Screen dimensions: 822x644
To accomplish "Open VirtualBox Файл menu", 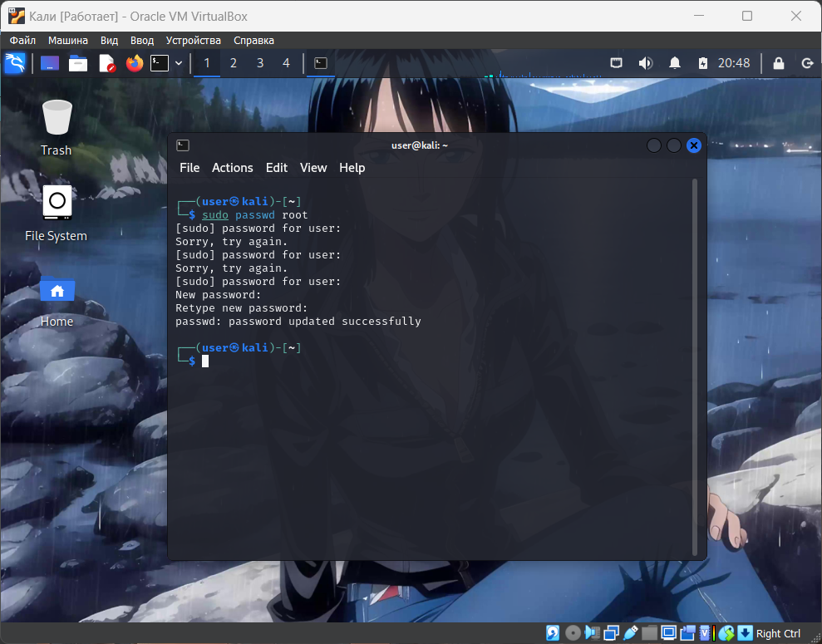I will click(x=22, y=41).
